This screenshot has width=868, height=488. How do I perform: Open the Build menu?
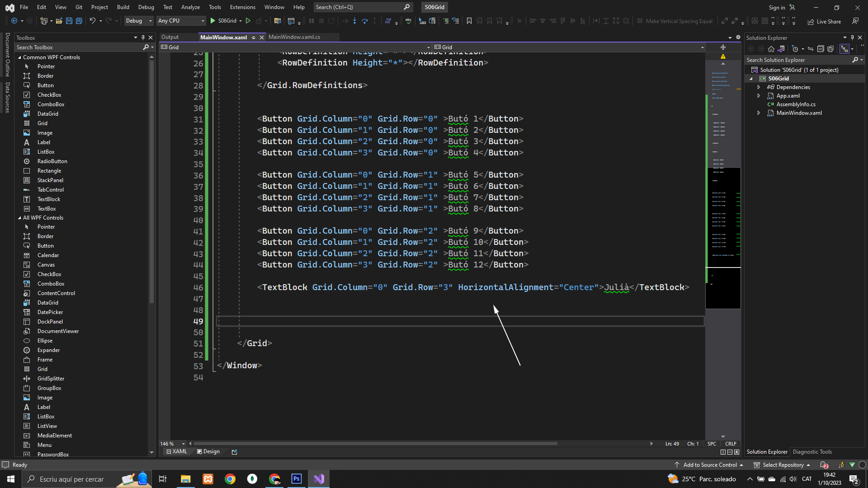pyautogui.click(x=123, y=7)
